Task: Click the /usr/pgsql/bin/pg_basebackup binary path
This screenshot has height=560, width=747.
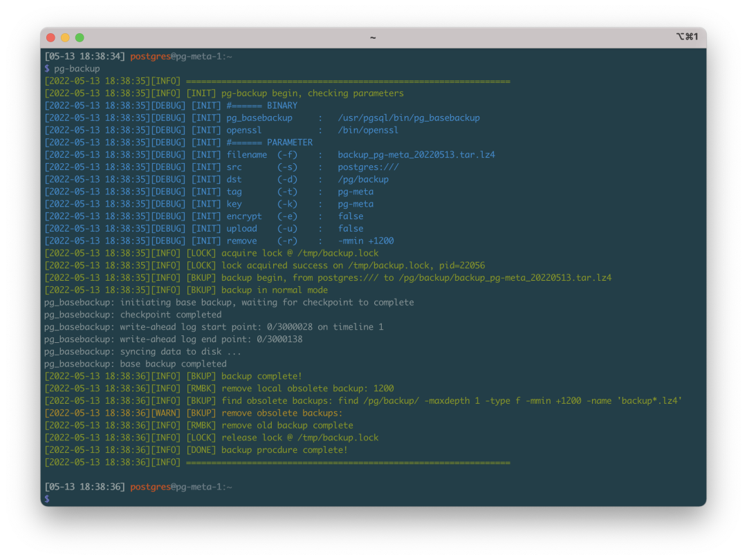Action: [x=408, y=118]
